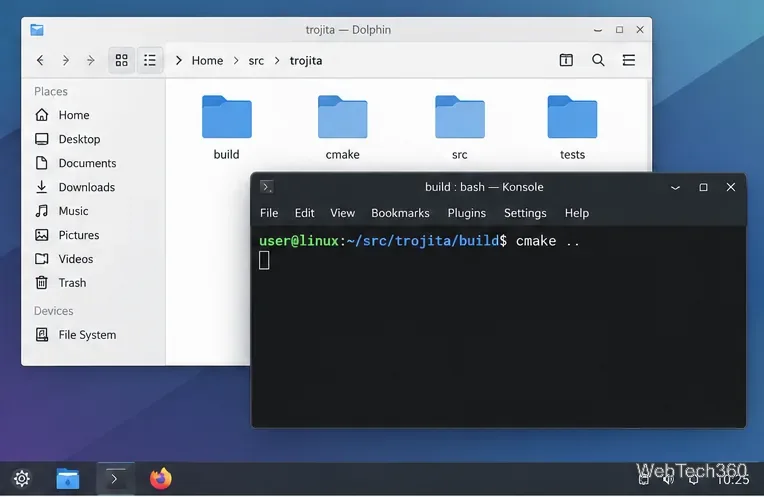The width and height of the screenshot is (764, 497).
Task: Open File System under Devices
Action: point(87,335)
